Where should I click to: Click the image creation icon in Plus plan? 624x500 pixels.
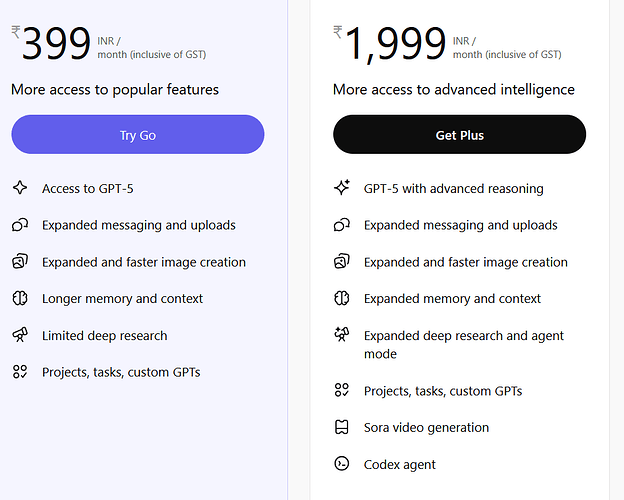[342, 262]
